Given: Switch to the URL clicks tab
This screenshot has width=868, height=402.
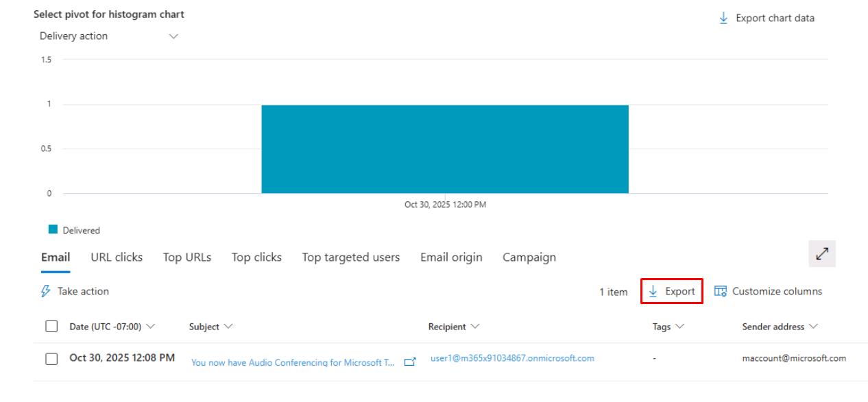Looking at the screenshot, I should [x=117, y=257].
